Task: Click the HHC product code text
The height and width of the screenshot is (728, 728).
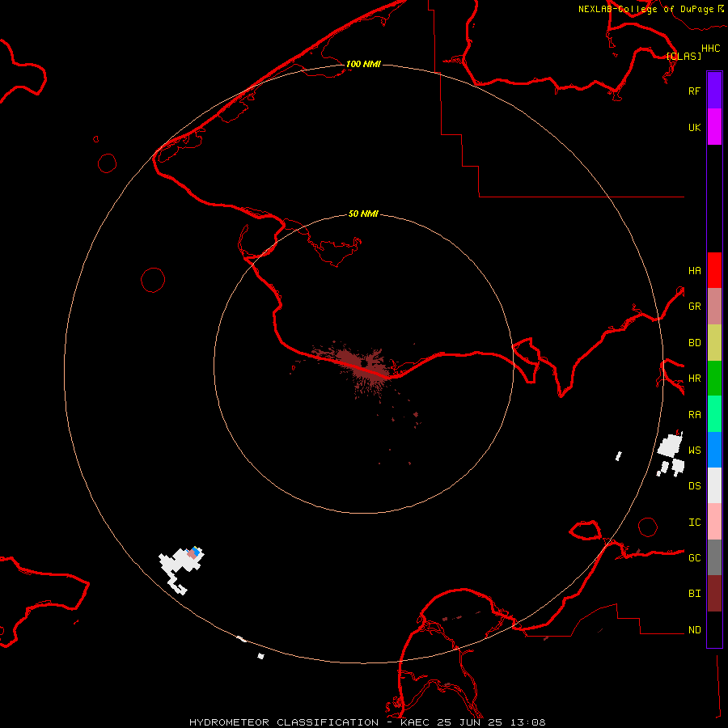Action: [x=710, y=49]
